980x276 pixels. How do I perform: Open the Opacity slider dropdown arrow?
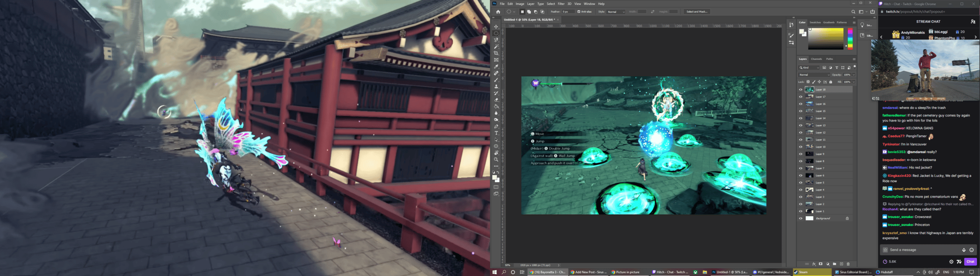(854, 75)
